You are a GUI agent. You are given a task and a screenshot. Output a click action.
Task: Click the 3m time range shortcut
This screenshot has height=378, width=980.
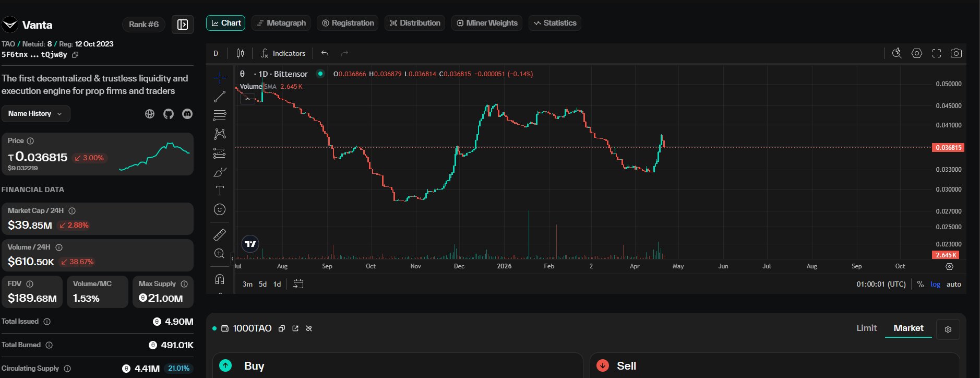tap(247, 284)
